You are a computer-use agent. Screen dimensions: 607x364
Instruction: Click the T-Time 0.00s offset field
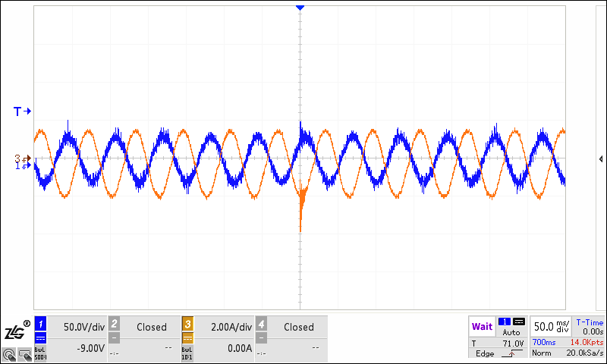click(589, 326)
